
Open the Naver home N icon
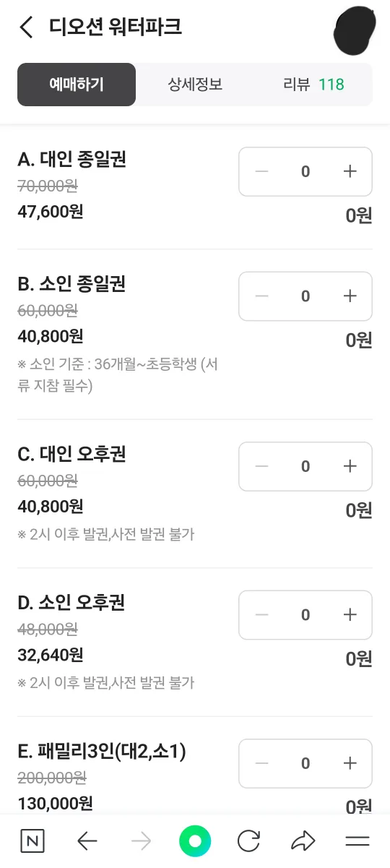pyautogui.click(x=32, y=841)
